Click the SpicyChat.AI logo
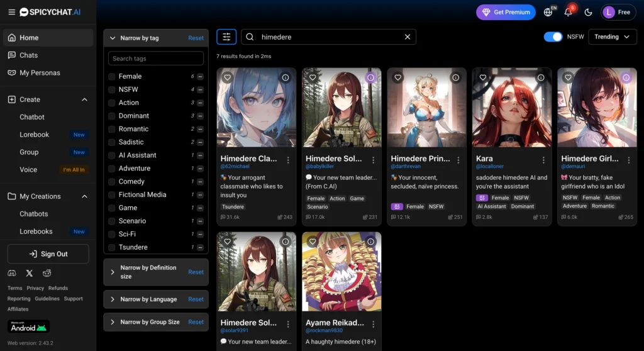 tap(50, 12)
